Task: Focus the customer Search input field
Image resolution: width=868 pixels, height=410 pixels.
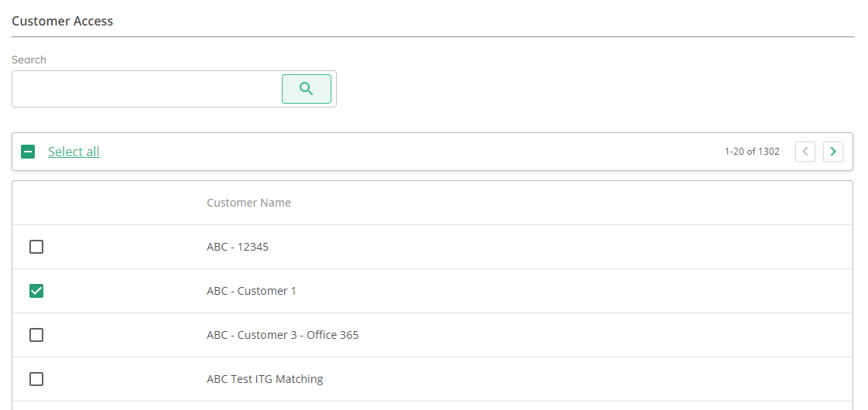Action: (147, 88)
